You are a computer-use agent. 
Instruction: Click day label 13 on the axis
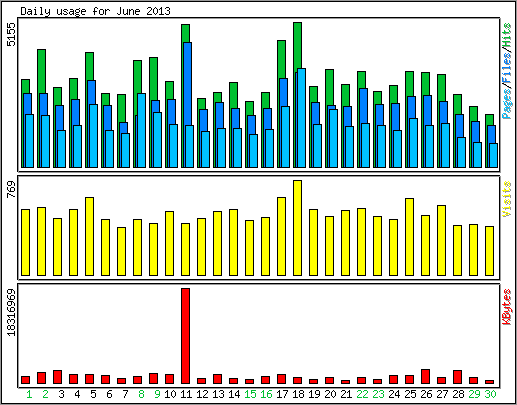click(218, 395)
